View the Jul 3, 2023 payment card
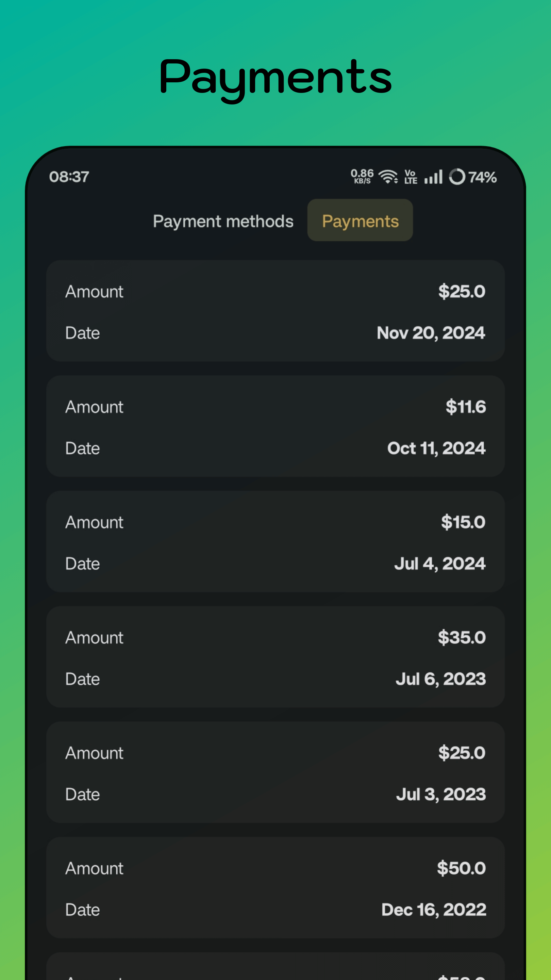Image resolution: width=551 pixels, height=980 pixels. (x=275, y=772)
